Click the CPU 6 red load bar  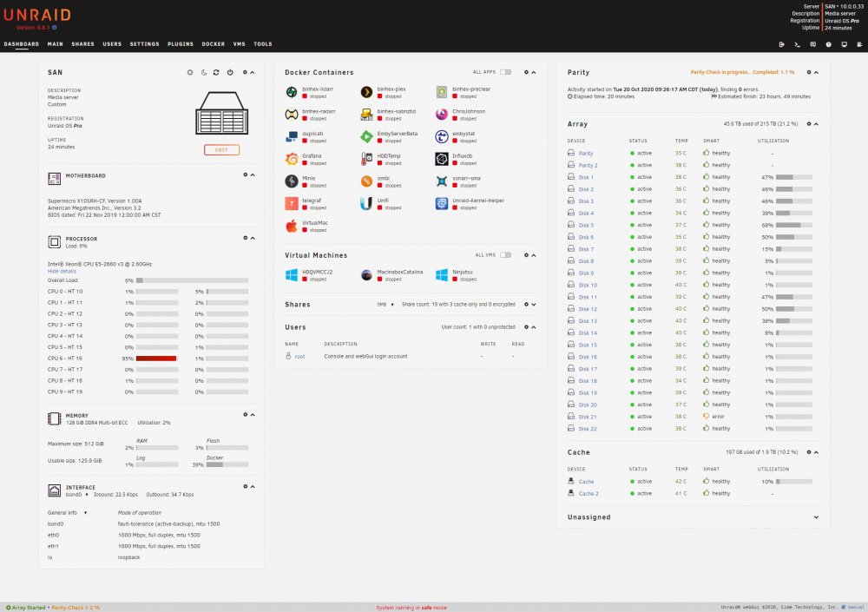[x=156, y=359]
